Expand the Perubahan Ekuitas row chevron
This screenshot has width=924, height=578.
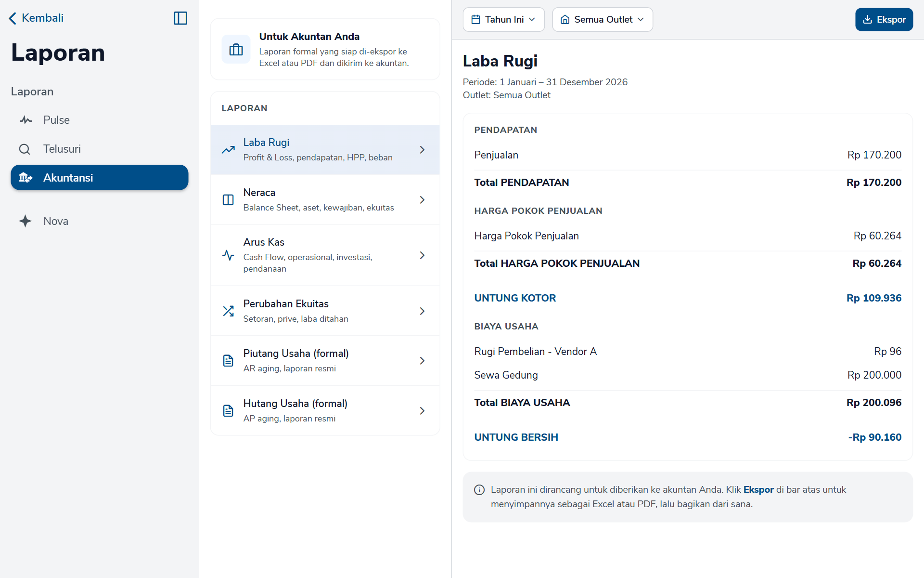pos(422,311)
